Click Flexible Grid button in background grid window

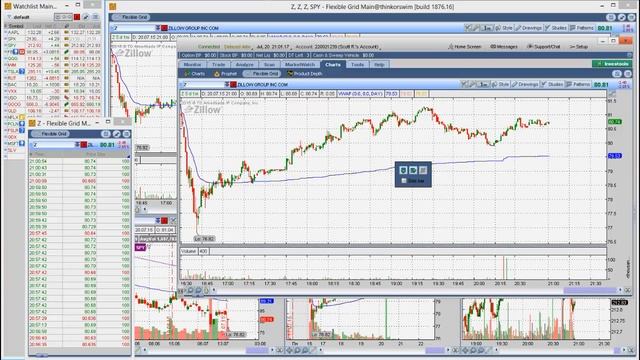[x=131, y=17]
